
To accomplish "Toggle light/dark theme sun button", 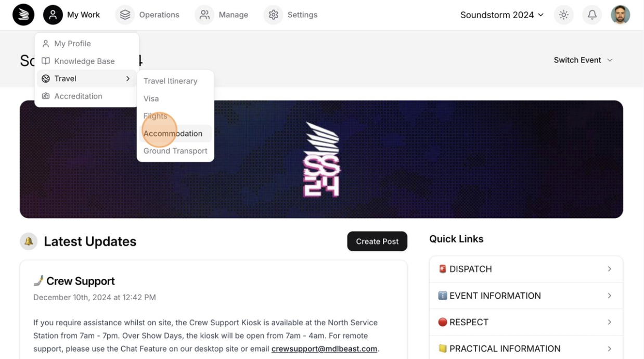I will pyautogui.click(x=564, y=15).
